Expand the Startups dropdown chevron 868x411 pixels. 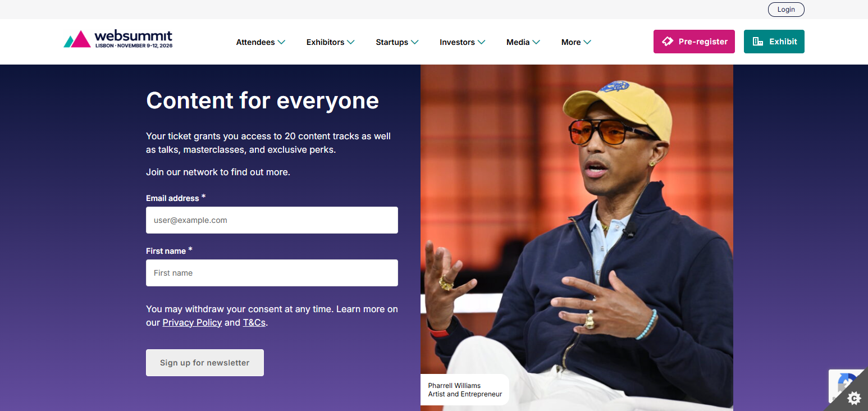coord(415,42)
